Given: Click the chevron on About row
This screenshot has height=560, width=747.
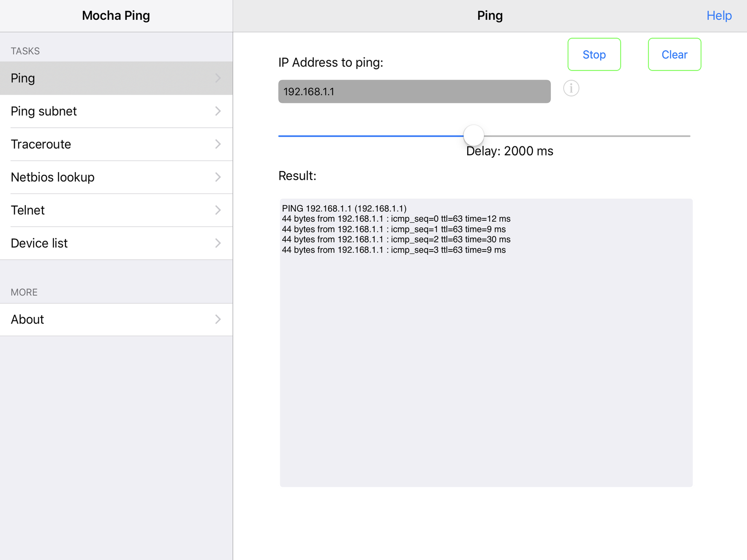Looking at the screenshot, I should click(218, 320).
